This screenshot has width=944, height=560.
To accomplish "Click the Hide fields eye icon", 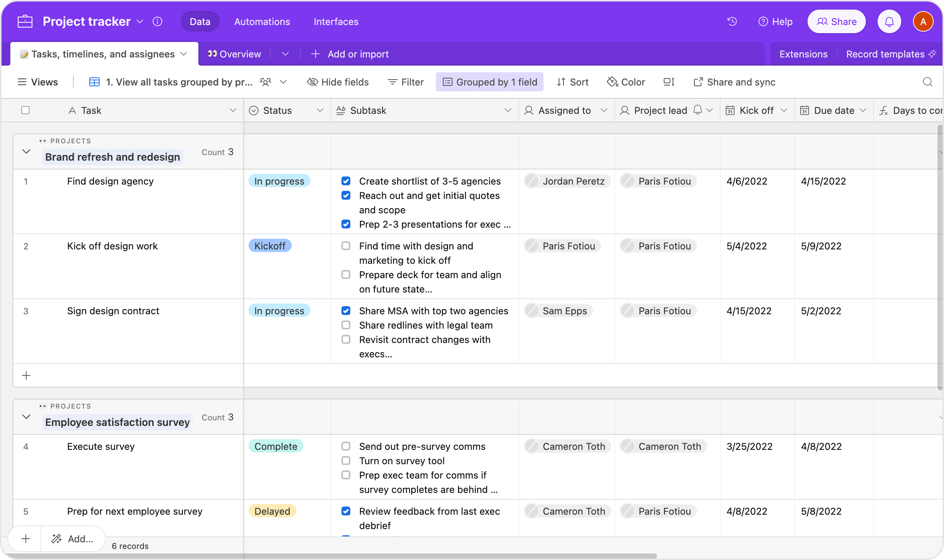I will [x=312, y=82].
